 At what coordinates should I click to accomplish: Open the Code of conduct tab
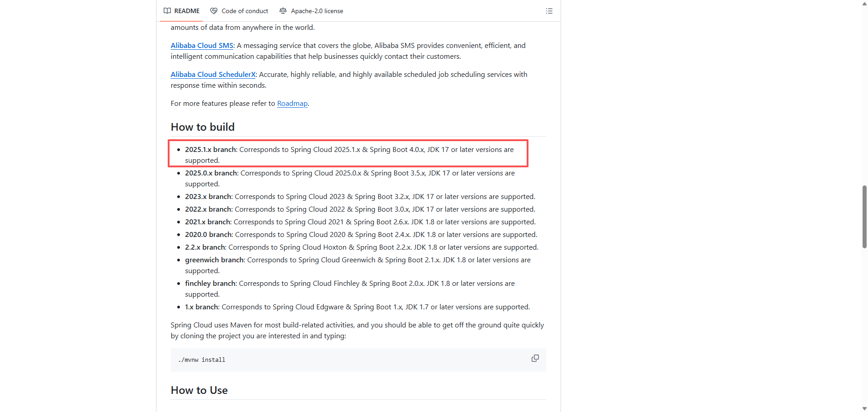[239, 11]
